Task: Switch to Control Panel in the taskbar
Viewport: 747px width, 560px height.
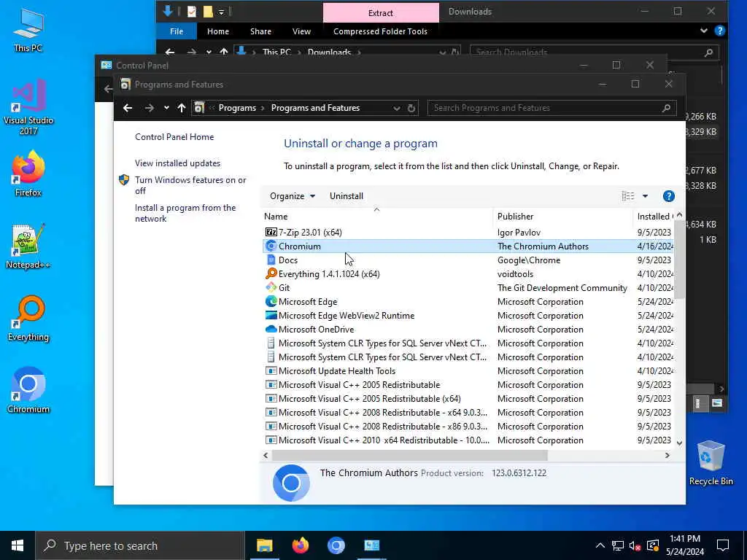Action: [371, 545]
